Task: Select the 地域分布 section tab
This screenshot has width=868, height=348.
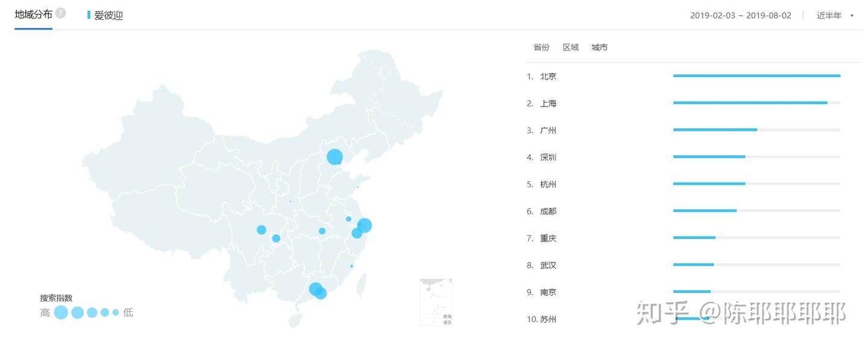Action: pos(33,14)
